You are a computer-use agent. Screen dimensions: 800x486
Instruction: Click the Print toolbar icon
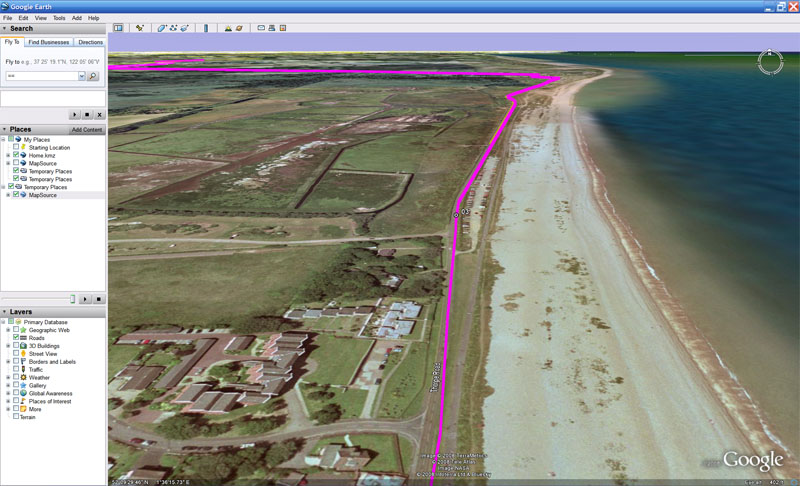[272, 28]
